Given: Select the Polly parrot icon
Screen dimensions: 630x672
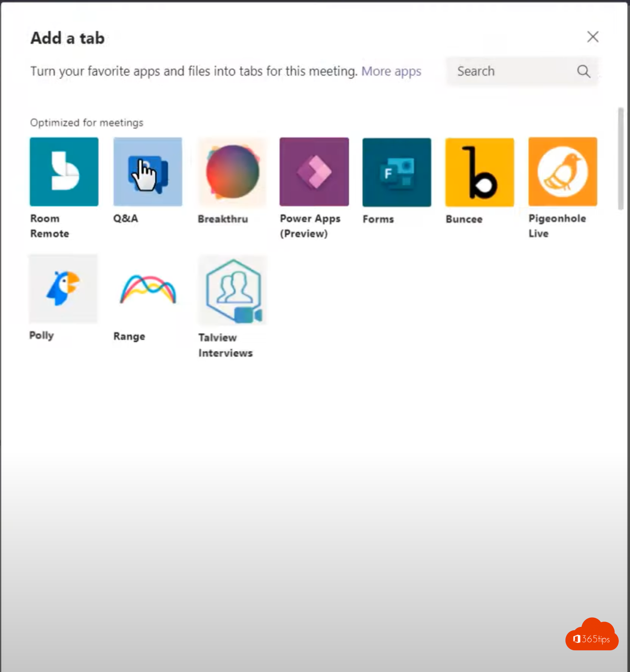Looking at the screenshot, I should 63,288.
